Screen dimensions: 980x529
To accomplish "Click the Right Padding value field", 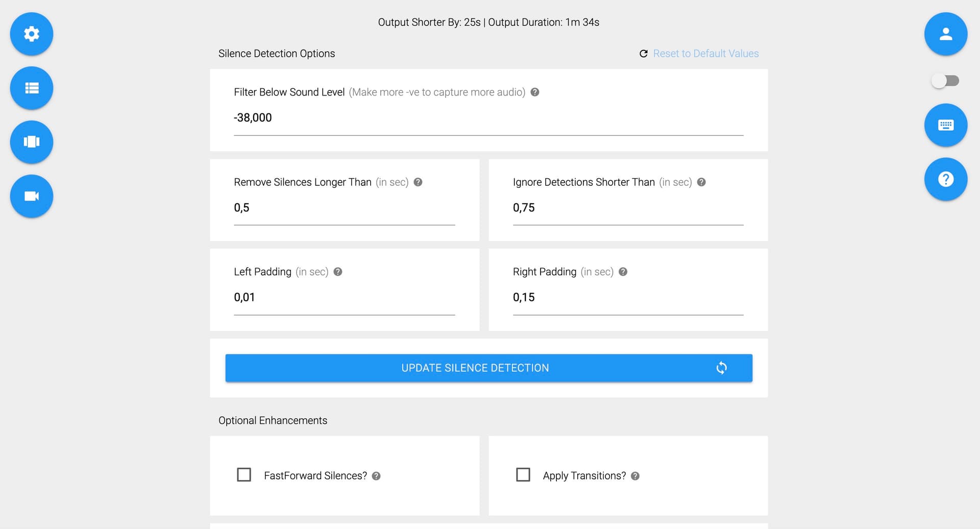I will point(628,298).
